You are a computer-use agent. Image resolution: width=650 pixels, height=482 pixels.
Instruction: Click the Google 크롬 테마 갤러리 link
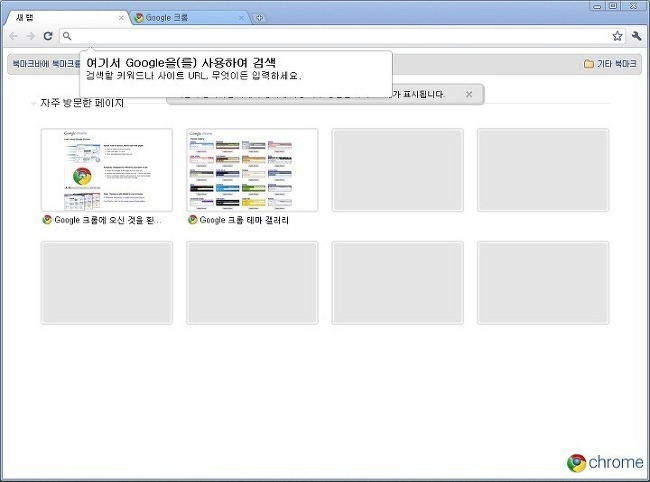244,220
